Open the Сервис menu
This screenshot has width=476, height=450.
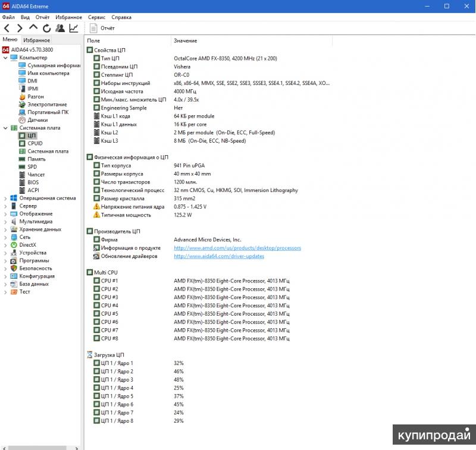[96, 17]
